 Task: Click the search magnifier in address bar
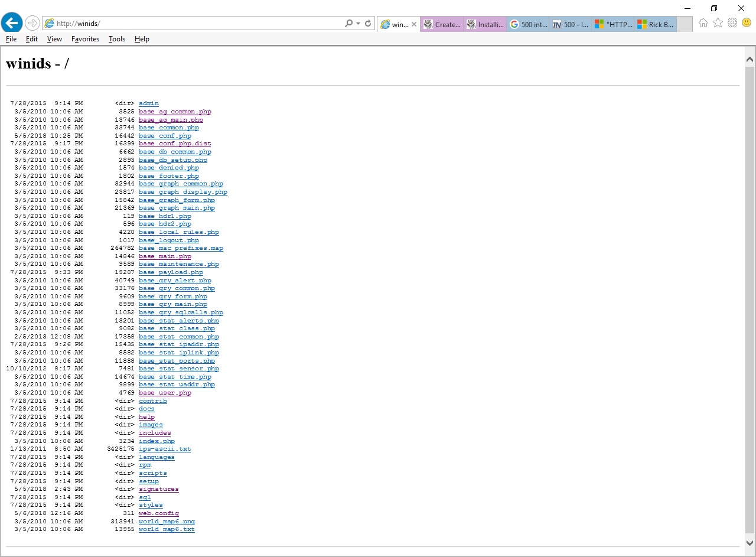point(349,24)
